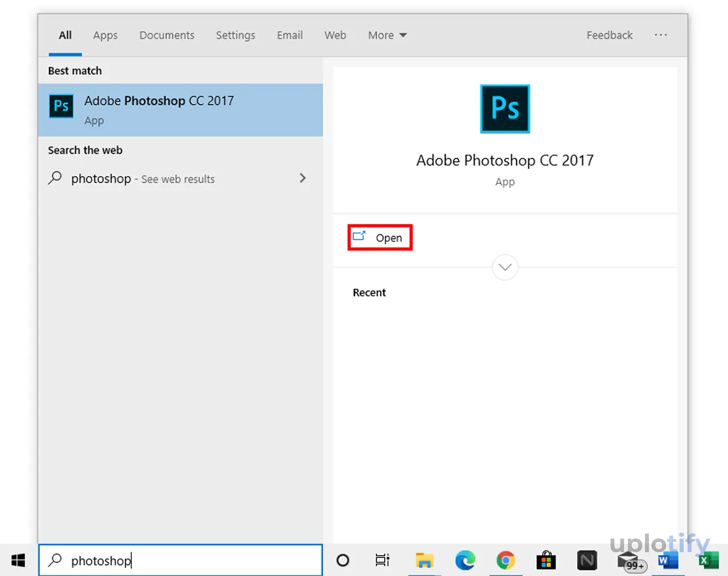Open Microsoft Word from the taskbar
The width and height of the screenshot is (728, 576).
pos(668,561)
